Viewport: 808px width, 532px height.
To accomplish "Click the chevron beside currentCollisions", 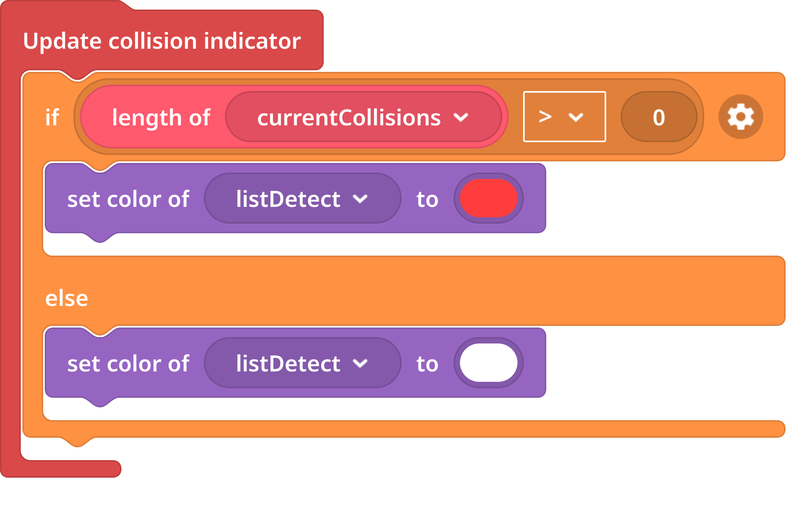I will pos(461,117).
